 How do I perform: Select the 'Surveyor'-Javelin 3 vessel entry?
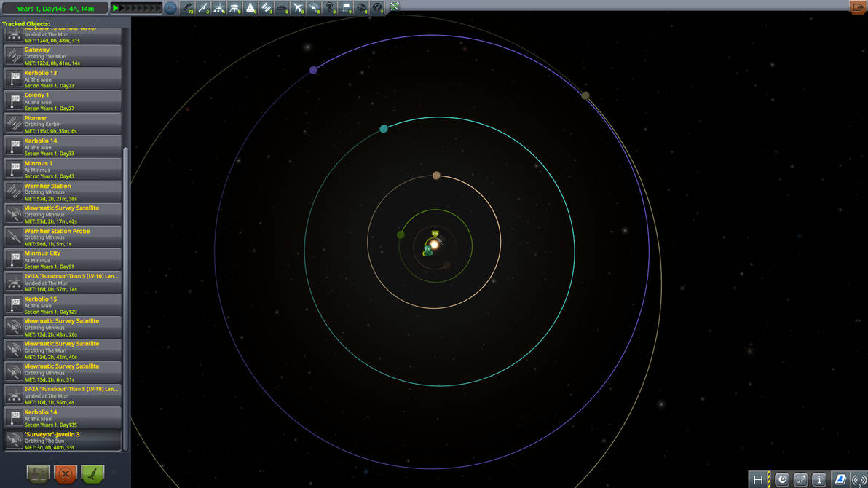tap(63, 441)
